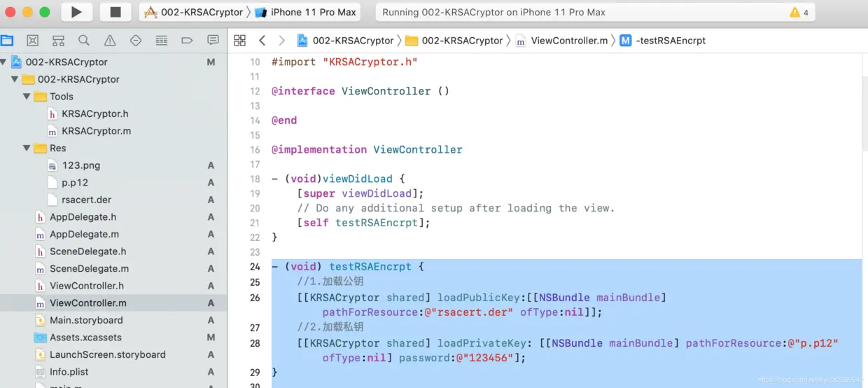
Task: Open the related items grid menu
Action: coord(239,41)
